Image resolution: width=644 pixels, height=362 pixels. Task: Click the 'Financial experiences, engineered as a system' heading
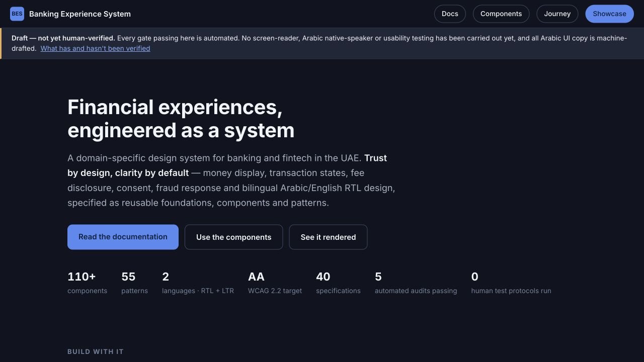pos(181,119)
